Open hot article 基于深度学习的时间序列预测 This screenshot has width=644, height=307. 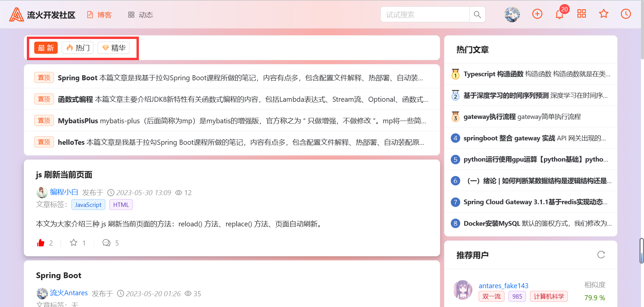point(536,95)
